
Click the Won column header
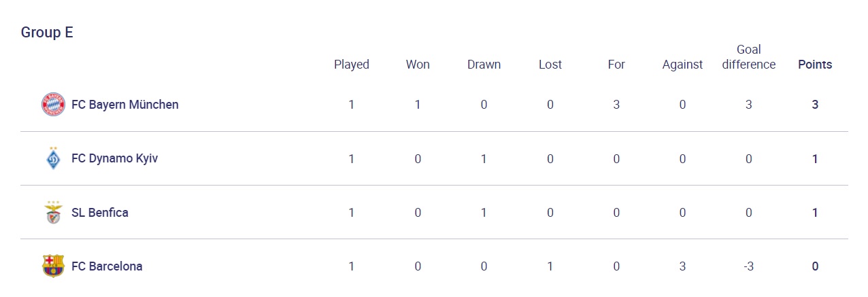(x=418, y=65)
